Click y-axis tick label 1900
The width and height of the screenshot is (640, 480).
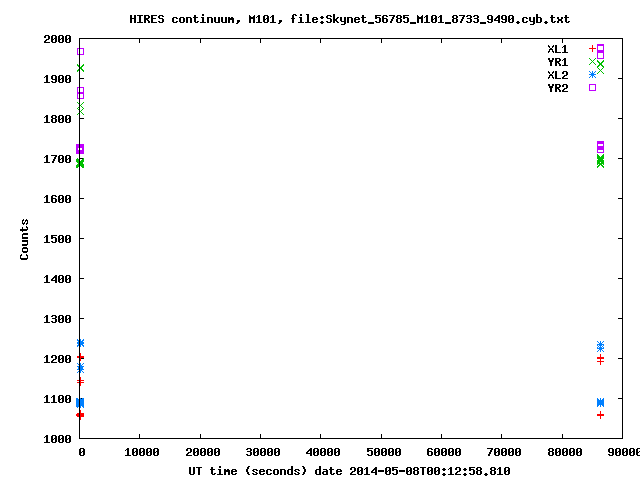pyautogui.click(x=57, y=79)
